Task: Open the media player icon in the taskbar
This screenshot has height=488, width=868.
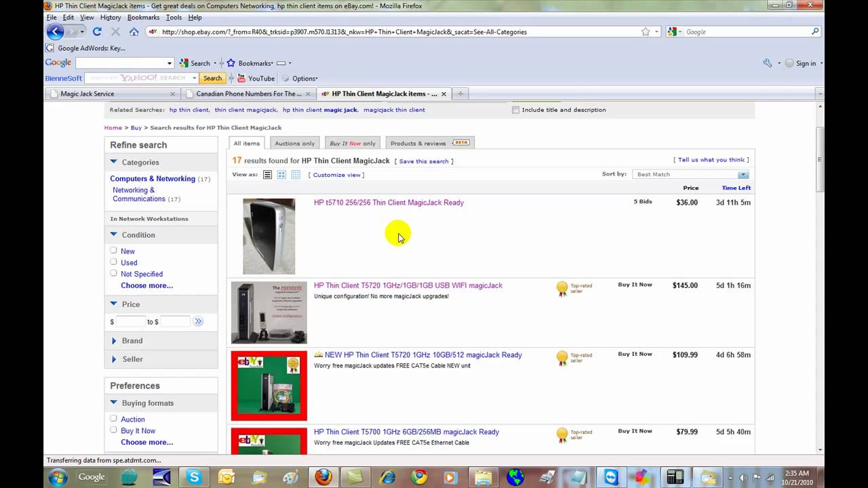Action: point(451,477)
